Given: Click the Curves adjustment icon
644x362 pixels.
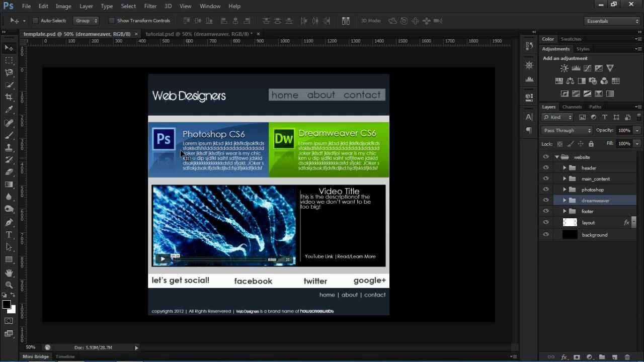Looking at the screenshot, I should tap(587, 68).
